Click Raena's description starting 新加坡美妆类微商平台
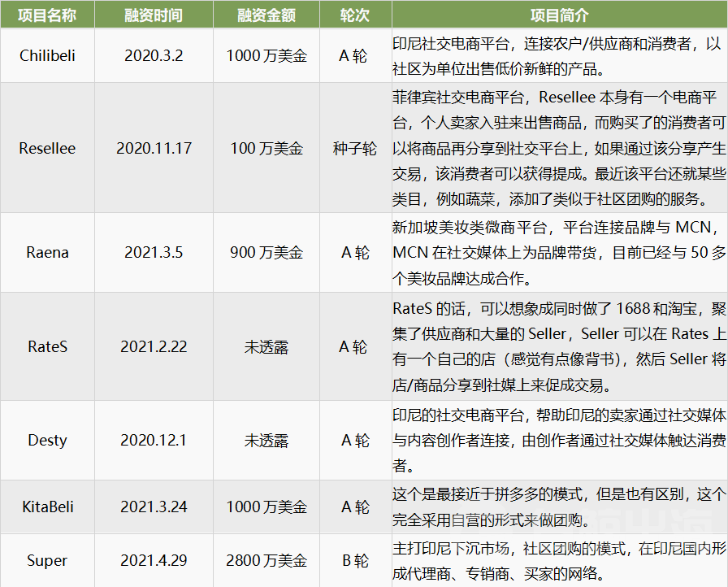The width and height of the screenshot is (728, 587). tap(560, 252)
